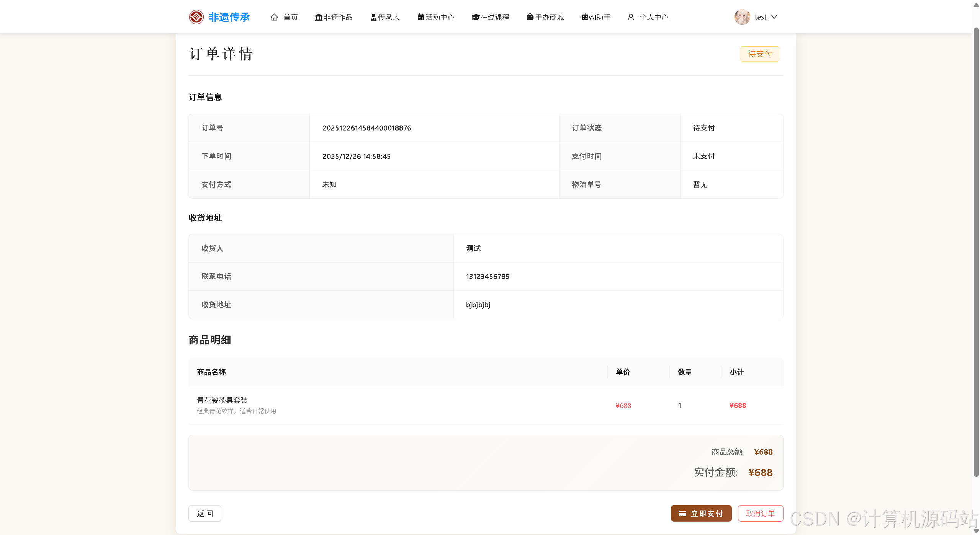Click the shopping bag icon for 手办商城
This screenshot has width=980, height=535.
[x=530, y=17]
